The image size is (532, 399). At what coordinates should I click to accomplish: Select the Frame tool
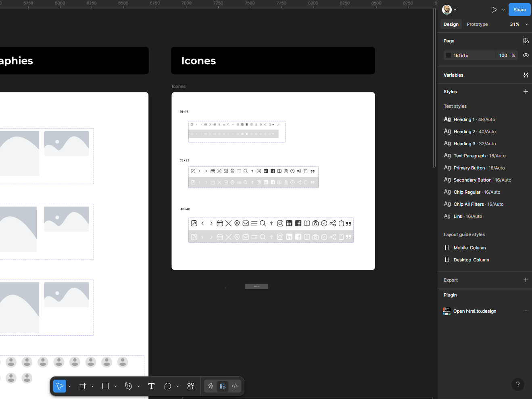83,386
